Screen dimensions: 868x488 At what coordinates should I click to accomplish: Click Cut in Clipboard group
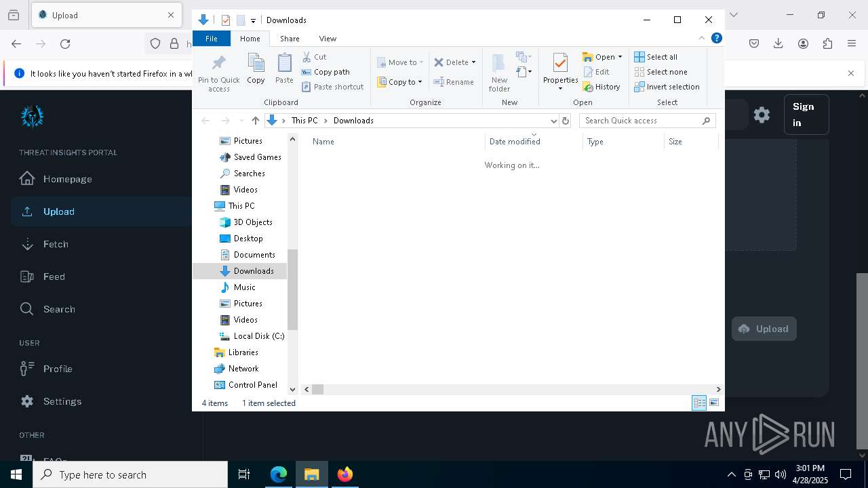314,57
